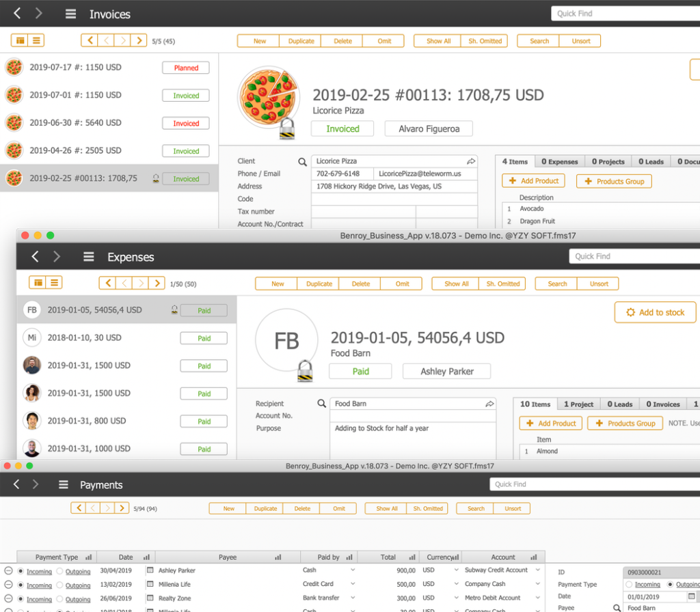Switch to the 0 Expenses tab in Invoices
Viewport: 700px width, 612px height.
[559, 162]
